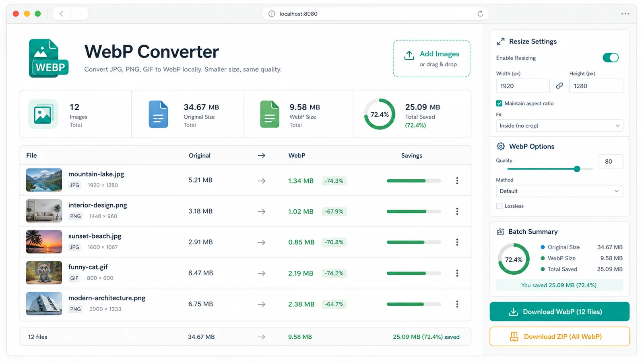Click the file name "mountain-lake.jpg"
Image resolution: width=644 pixels, height=362 pixels.
tap(96, 174)
